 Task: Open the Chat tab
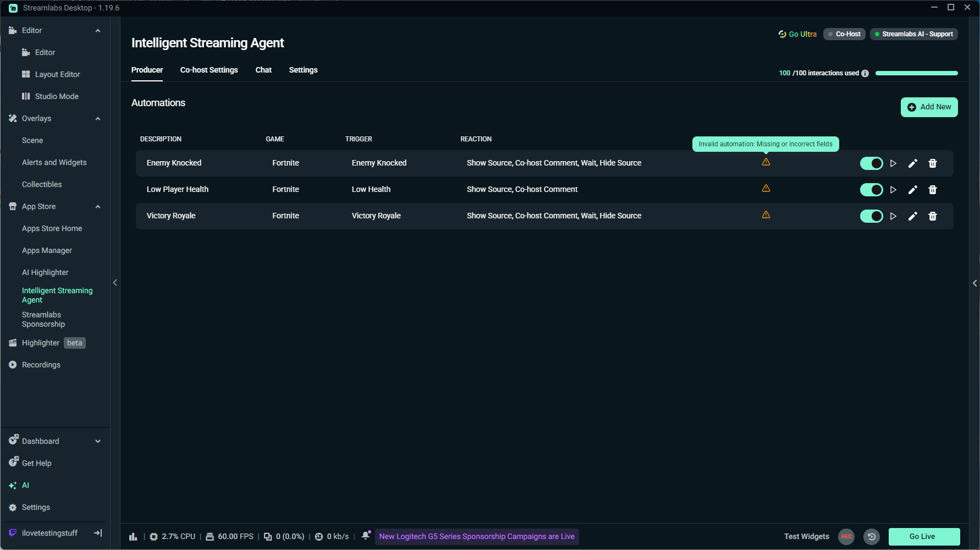[x=263, y=70]
